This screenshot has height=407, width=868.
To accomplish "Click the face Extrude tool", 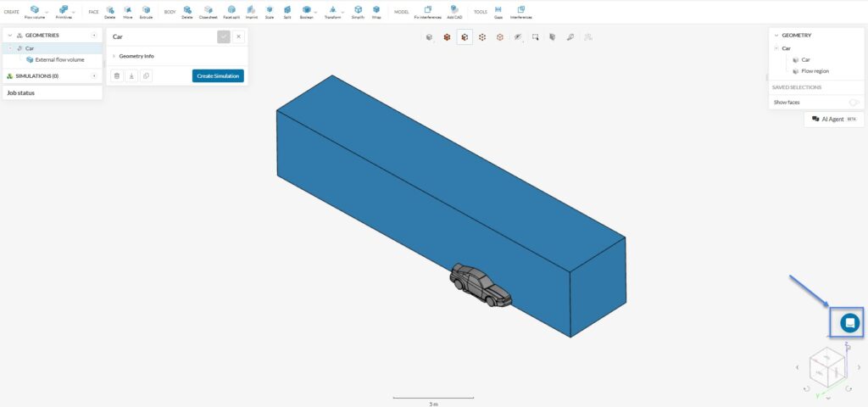I will point(146,12).
